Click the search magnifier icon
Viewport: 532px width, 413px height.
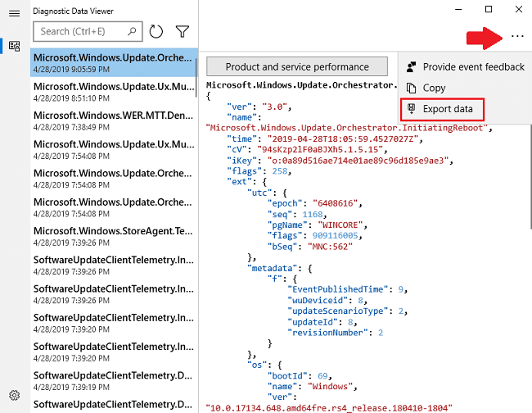click(x=132, y=31)
